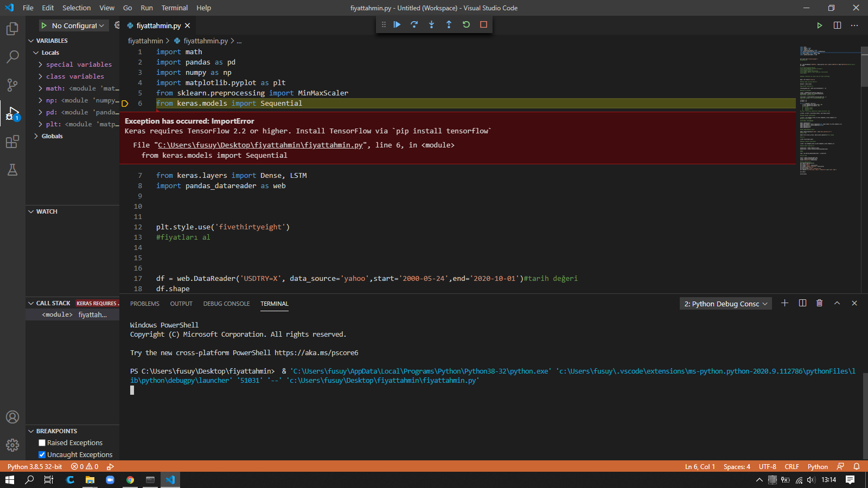The image size is (868, 488).
Task: Open the Edit menu
Action: (x=48, y=8)
